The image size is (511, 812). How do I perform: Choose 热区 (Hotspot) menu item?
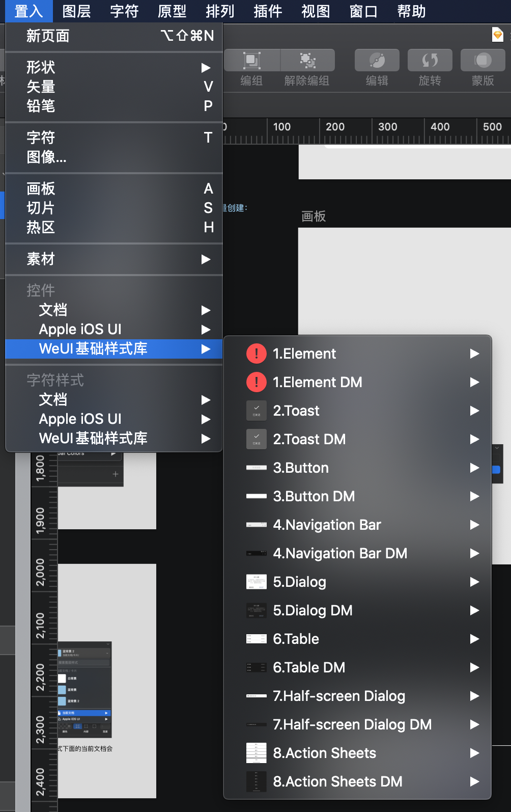pos(114,227)
